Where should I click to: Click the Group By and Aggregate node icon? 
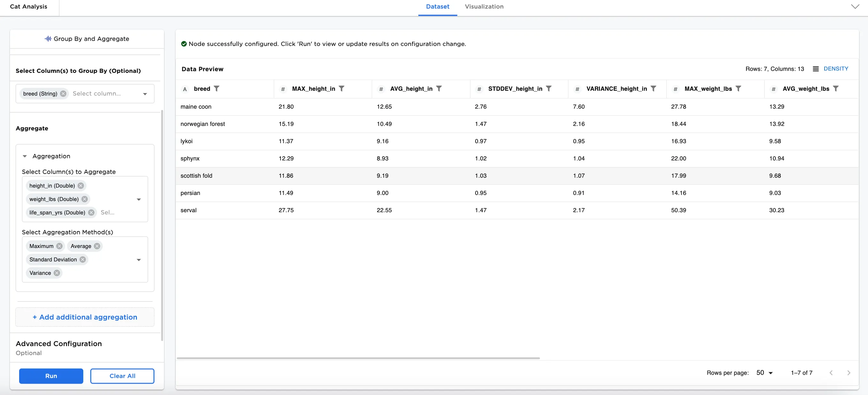(x=48, y=38)
